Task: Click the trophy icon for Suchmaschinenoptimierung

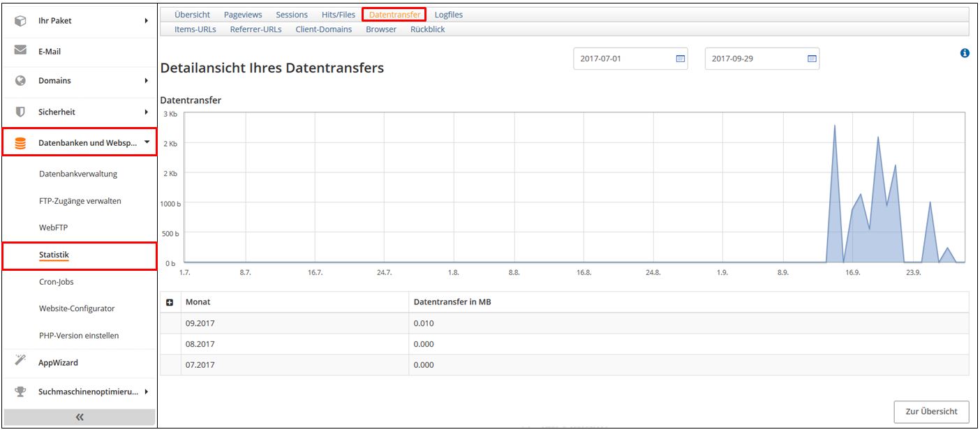Action: [20, 392]
